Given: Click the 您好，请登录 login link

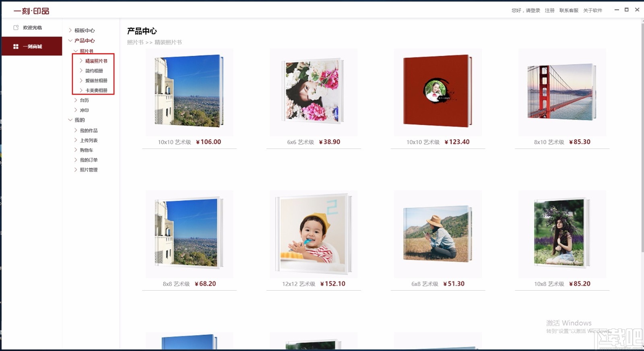Looking at the screenshot, I should coord(526,10).
